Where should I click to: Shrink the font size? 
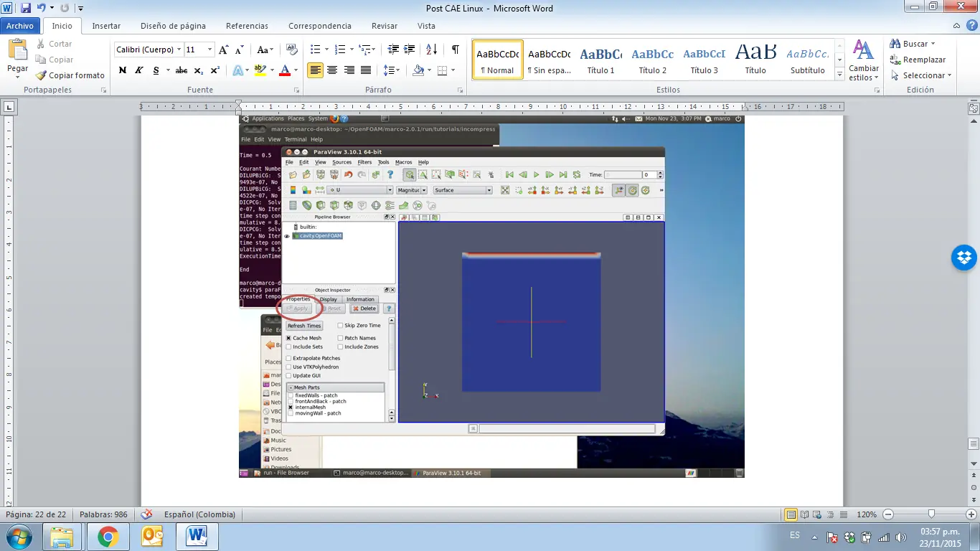point(240,50)
